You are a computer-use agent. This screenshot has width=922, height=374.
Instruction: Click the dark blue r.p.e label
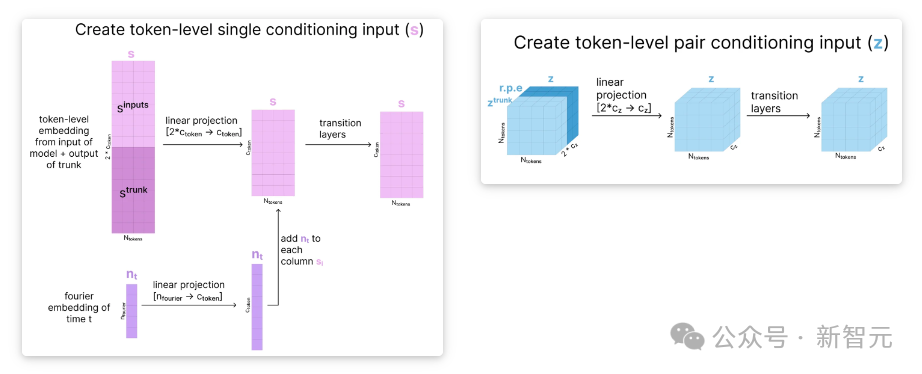click(x=511, y=89)
